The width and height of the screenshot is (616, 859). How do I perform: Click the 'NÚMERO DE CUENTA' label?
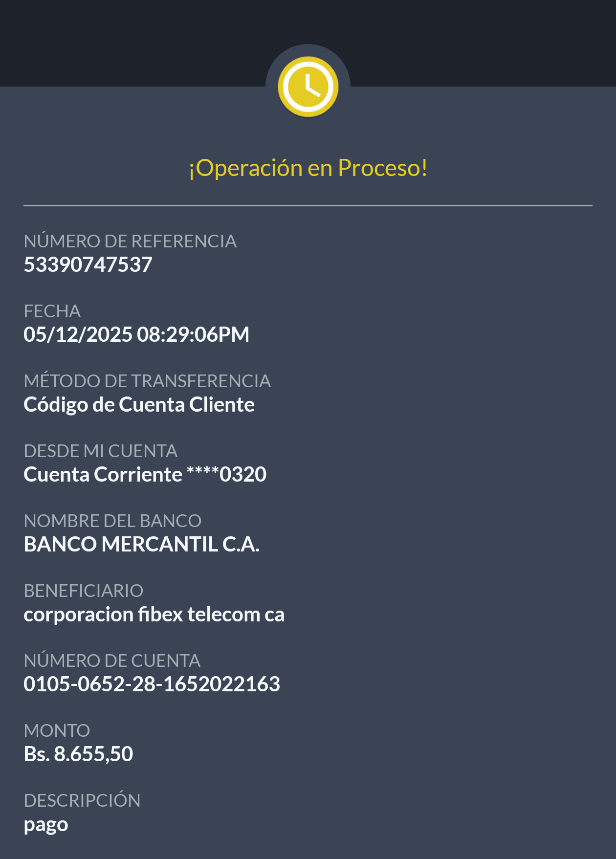coord(112,661)
